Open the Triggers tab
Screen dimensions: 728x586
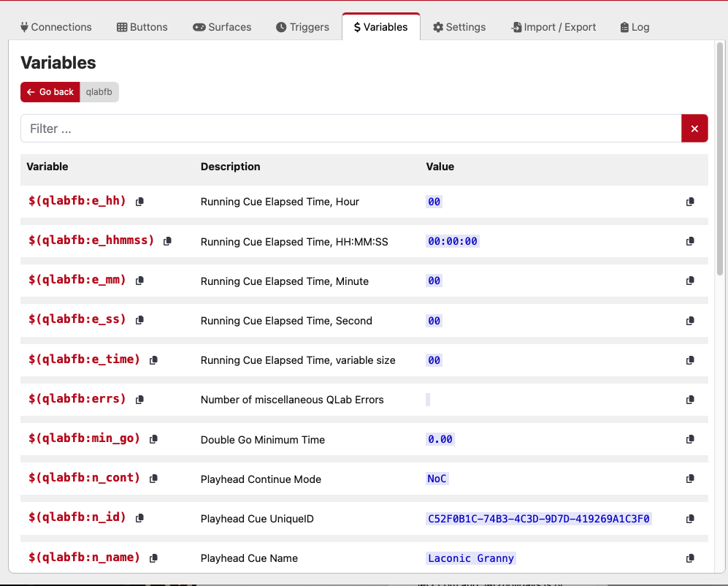(302, 27)
